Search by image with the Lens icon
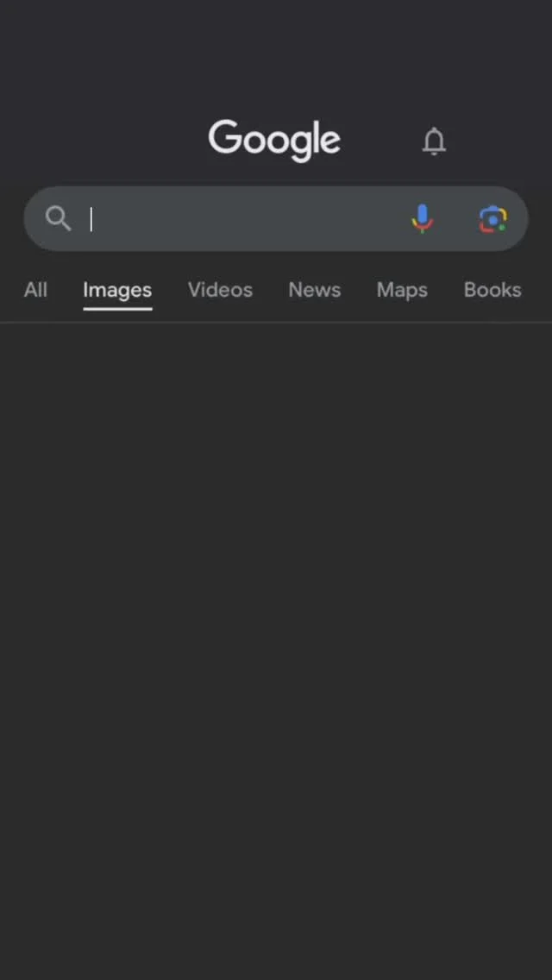552x980 pixels. tap(492, 219)
